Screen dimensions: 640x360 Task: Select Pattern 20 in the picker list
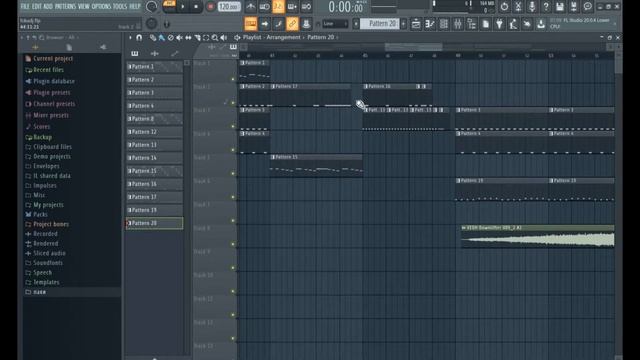155,223
